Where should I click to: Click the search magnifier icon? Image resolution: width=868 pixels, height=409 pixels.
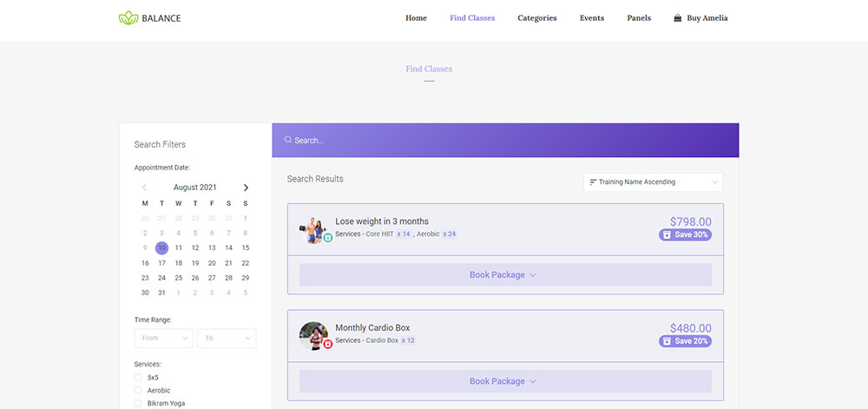click(x=288, y=140)
